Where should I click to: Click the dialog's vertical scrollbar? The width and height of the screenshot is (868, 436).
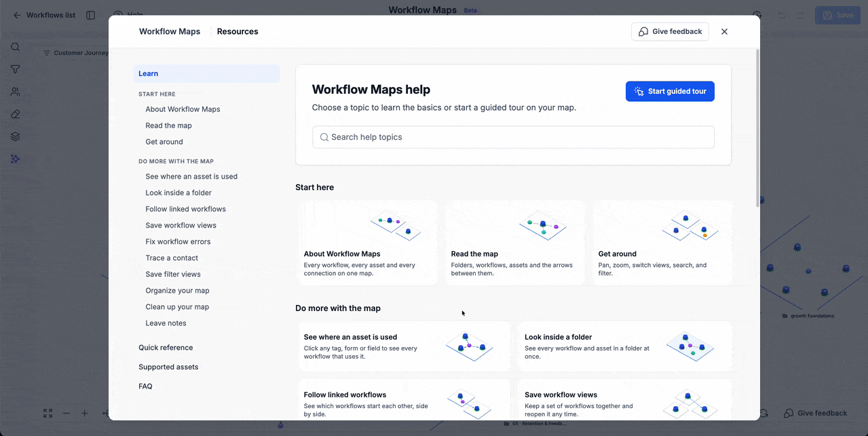[757, 128]
